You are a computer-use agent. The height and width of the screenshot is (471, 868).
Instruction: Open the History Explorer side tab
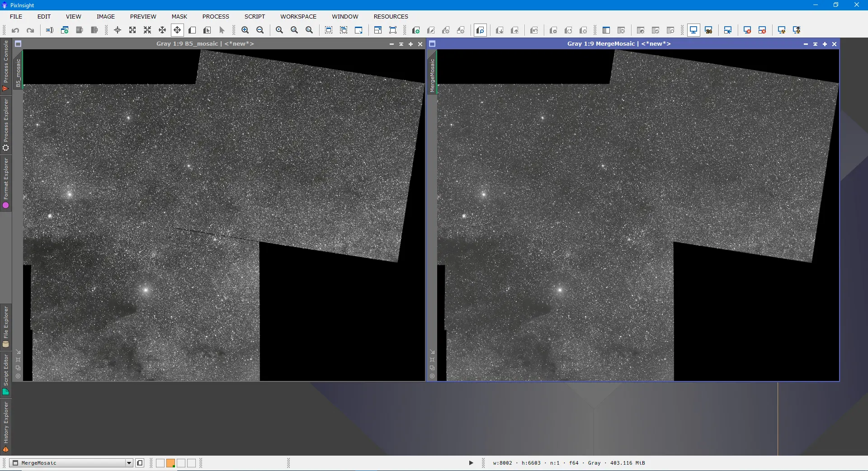click(6, 427)
